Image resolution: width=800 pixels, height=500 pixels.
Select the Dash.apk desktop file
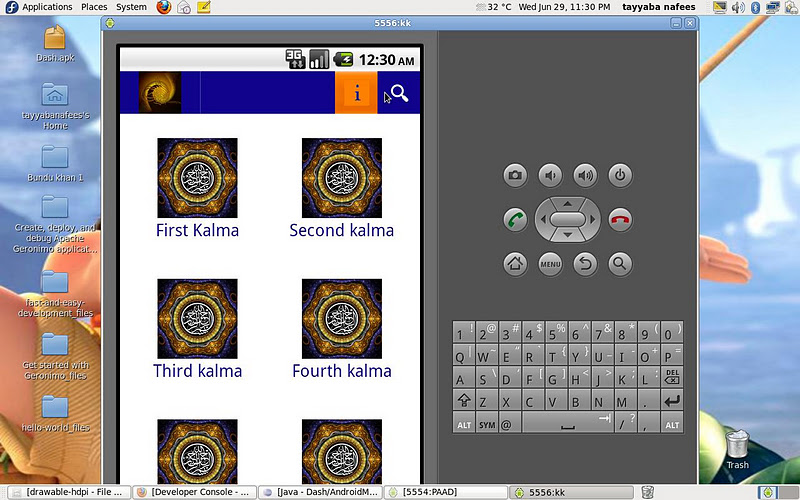point(55,44)
